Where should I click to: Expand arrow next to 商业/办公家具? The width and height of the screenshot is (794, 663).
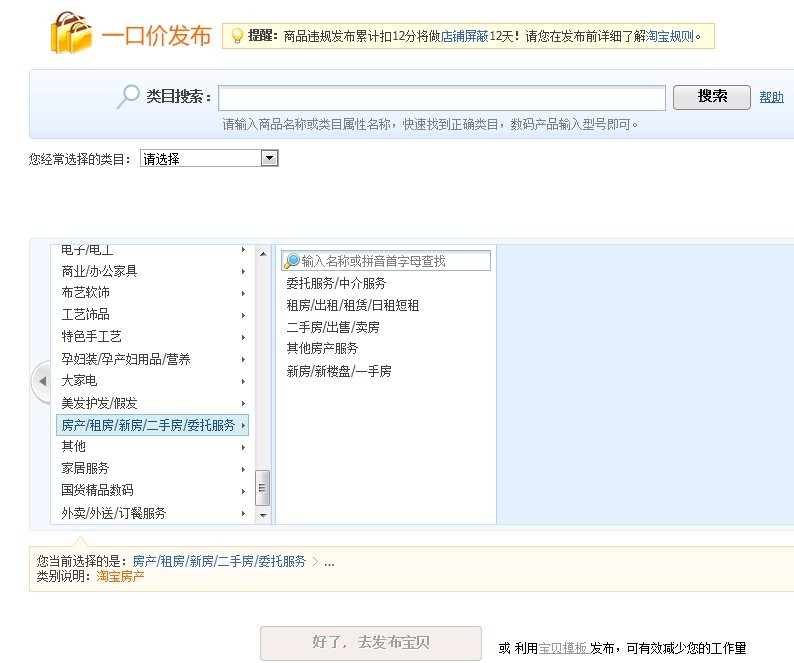(243, 271)
